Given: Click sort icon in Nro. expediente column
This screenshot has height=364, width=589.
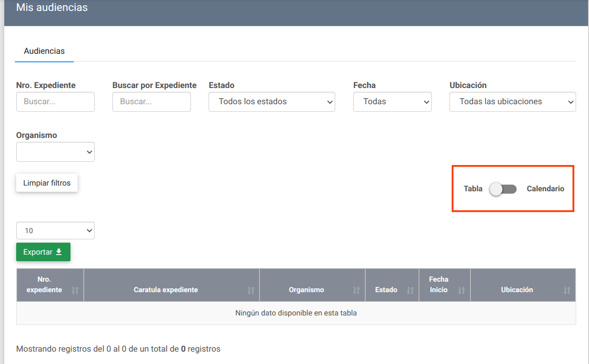Looking at the screenshot, I should tap(75, 290).
